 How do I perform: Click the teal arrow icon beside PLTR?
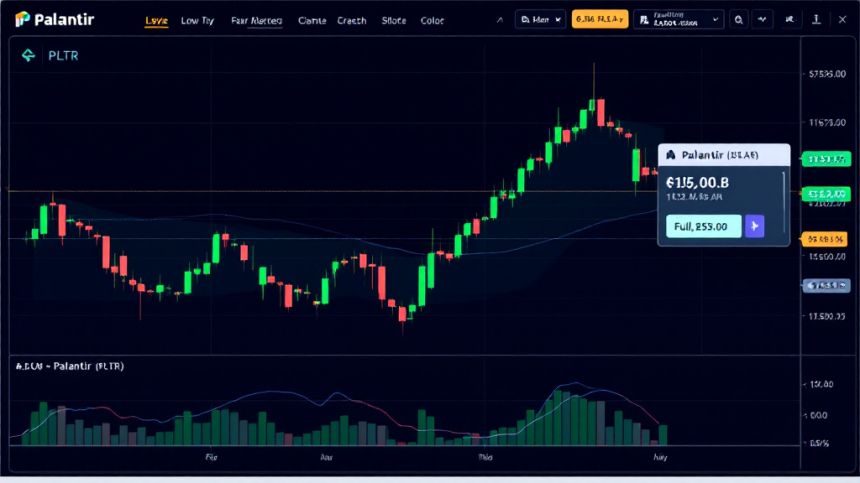[x=28, y=55]
